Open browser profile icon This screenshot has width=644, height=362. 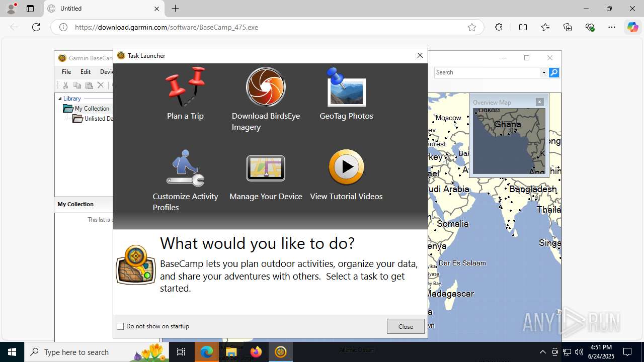point(11,9)
